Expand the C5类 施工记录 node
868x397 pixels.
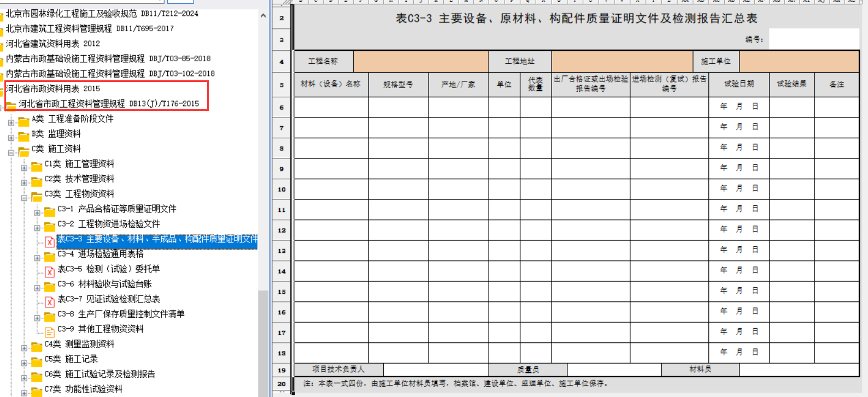click(x=24, y=363)
